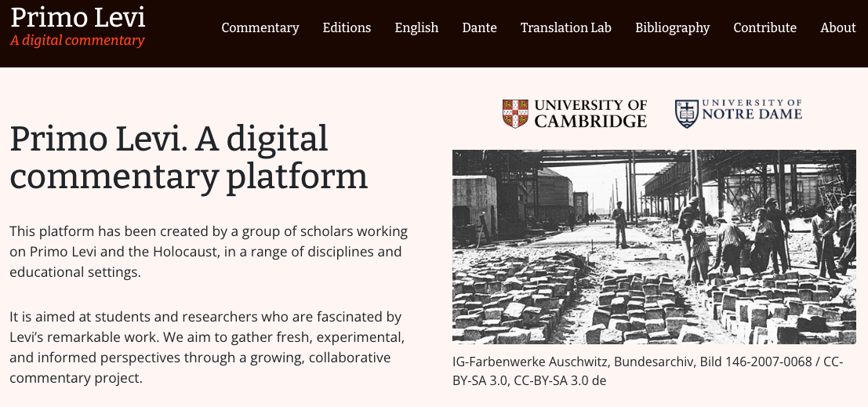The width and height of the screenshot is (868, 407).
Task: Click the Notre Dame shield icon
Action: click(686, 114)
